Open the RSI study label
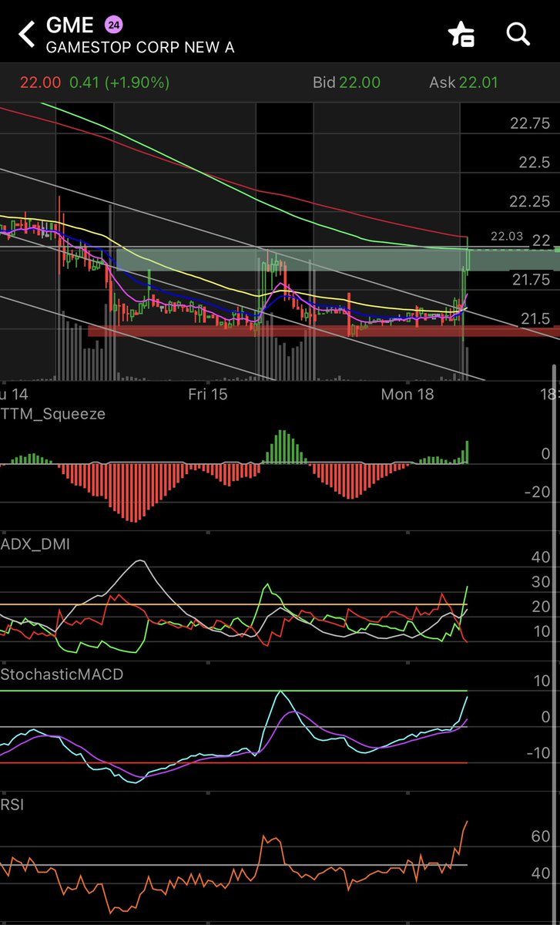Screen dimensions: 560x925 tap(12, 805)
